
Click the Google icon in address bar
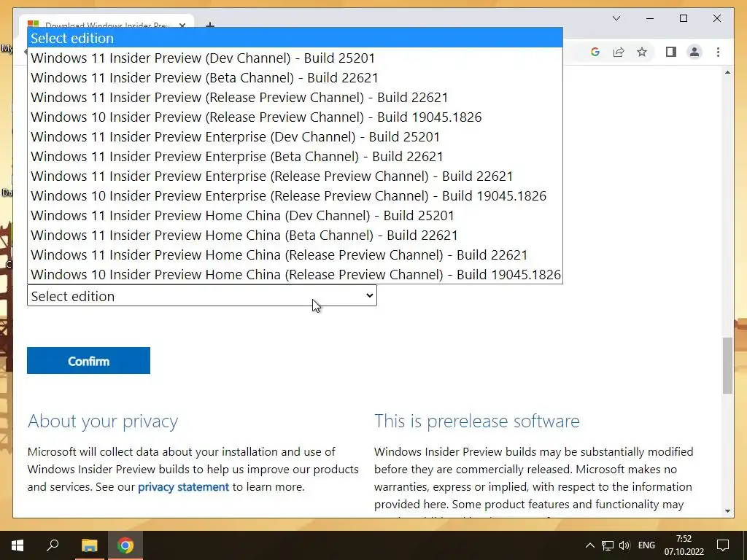coord(595,52)
